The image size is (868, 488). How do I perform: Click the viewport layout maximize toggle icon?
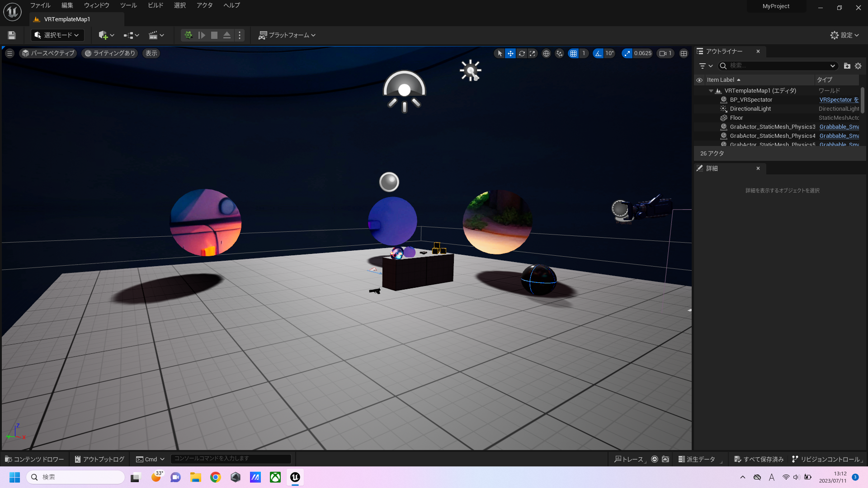tap(684, 53)
